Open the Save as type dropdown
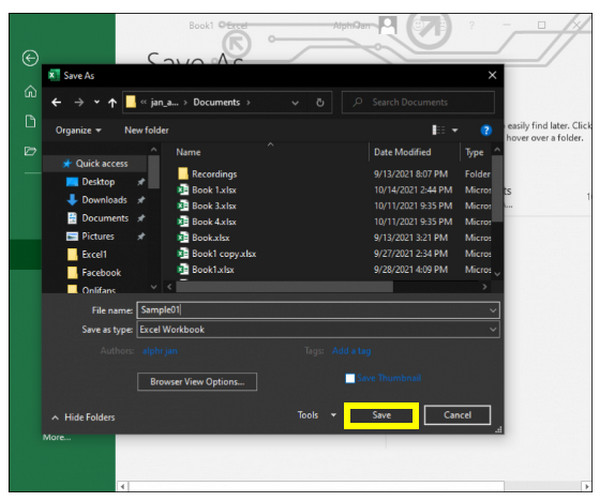Image resolution: width=600 pixels, height=502 pixels. coord(318,330)
